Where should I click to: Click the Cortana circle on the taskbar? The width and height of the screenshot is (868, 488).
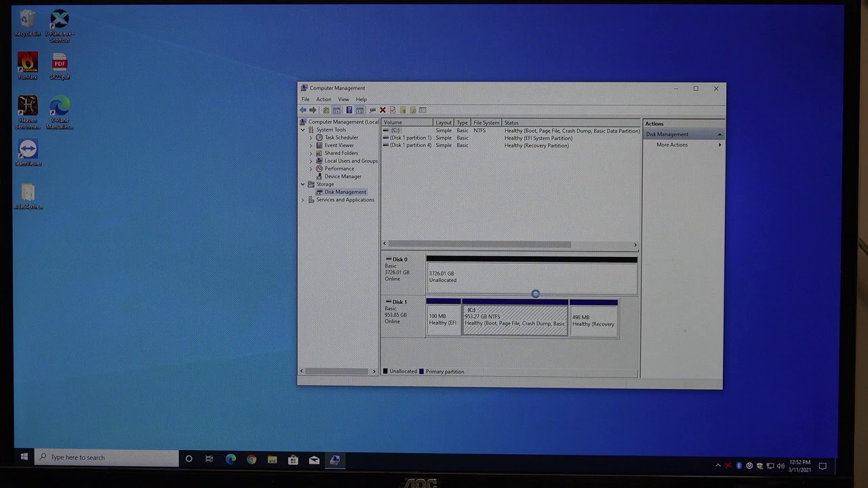point(189,459)
